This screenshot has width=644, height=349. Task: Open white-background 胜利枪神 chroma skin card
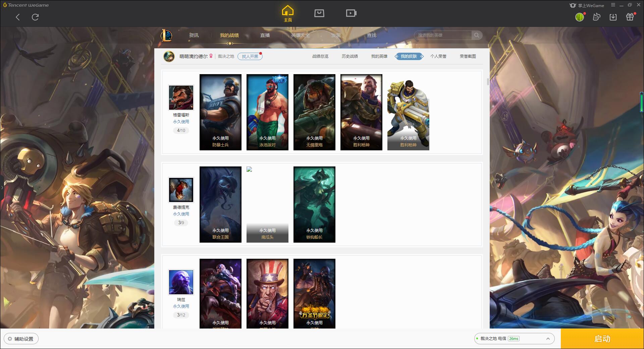(x=408, y=112)
